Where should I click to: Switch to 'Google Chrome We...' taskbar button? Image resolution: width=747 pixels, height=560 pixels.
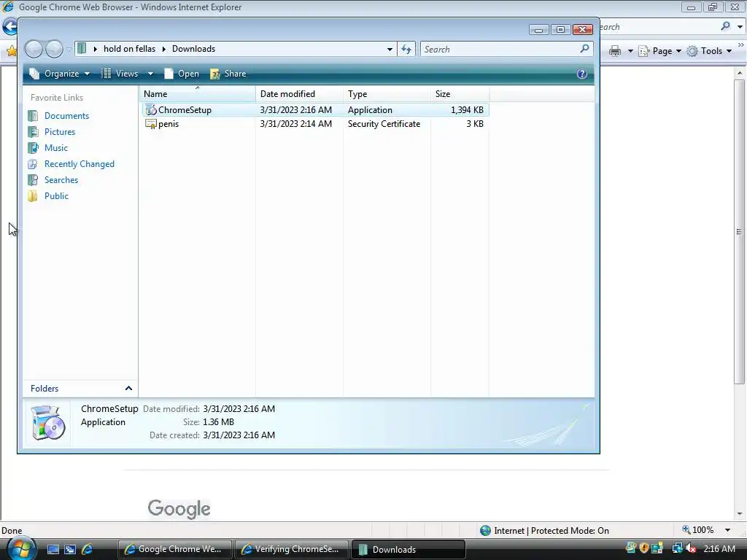[175, 549]
